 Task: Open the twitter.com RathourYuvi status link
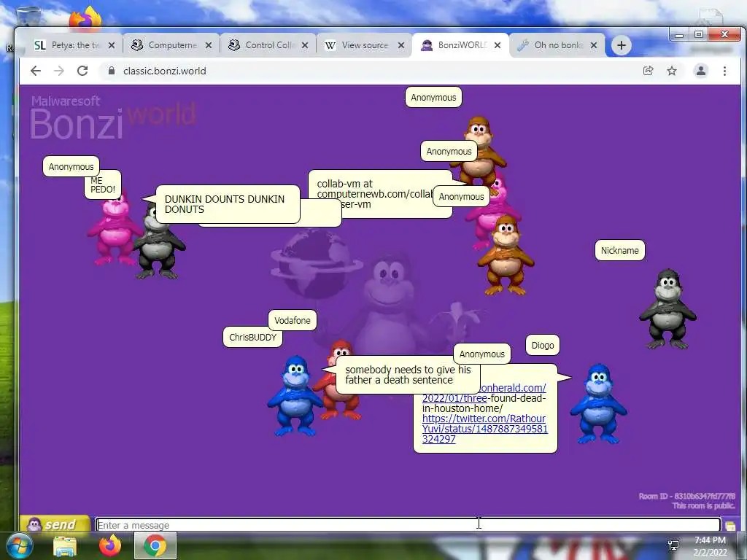tap(484, 429)
